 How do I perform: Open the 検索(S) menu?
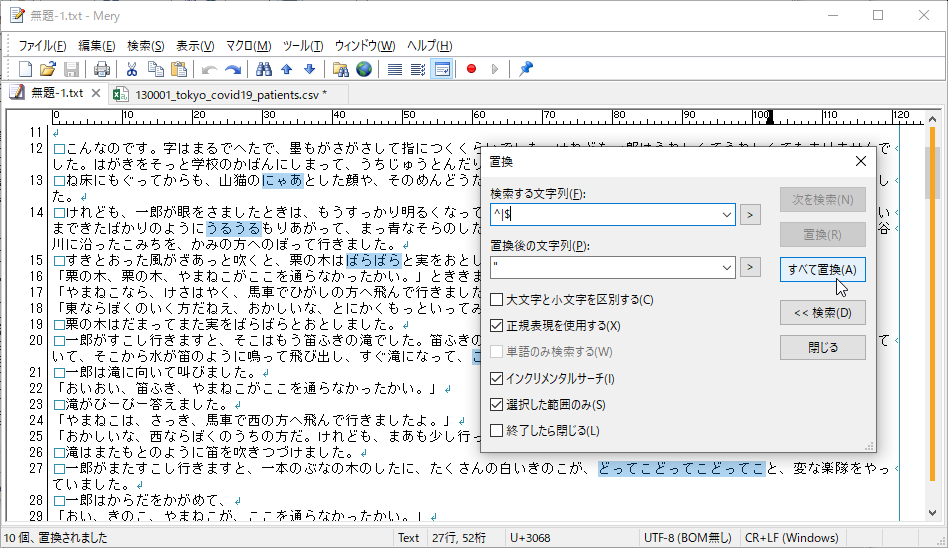[146, 46]
